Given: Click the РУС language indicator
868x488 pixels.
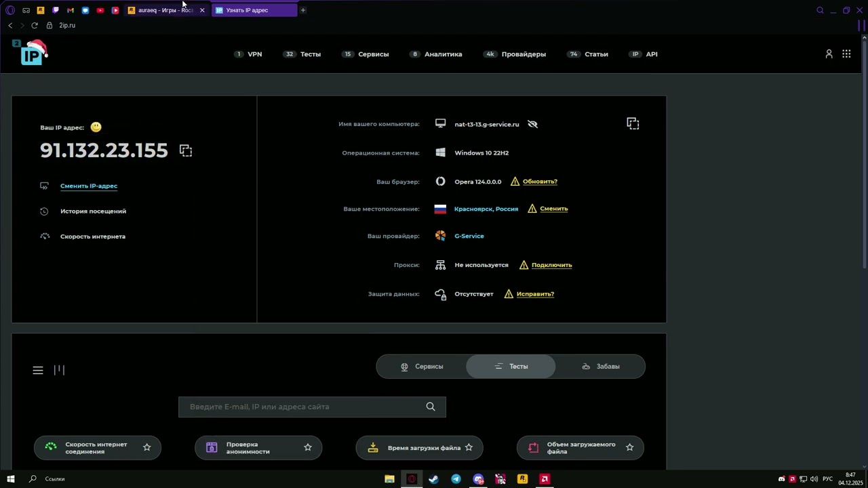Looking at the screenshot, I should [x=827, y=479].
